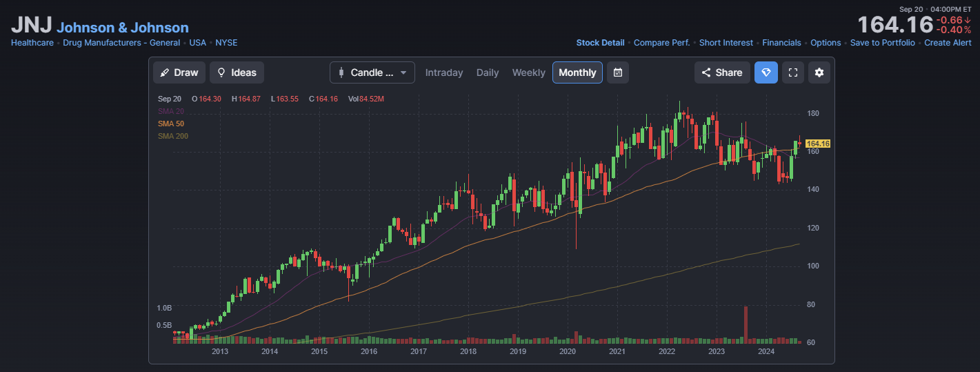Open chart settings gear icon

click(x=819, y=72)
